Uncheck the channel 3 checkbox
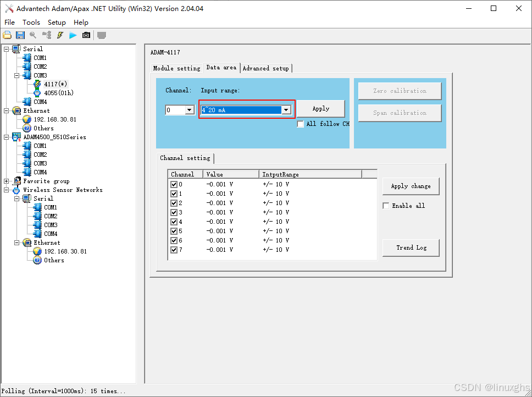 pyautogui.click(x=174, y=212)
